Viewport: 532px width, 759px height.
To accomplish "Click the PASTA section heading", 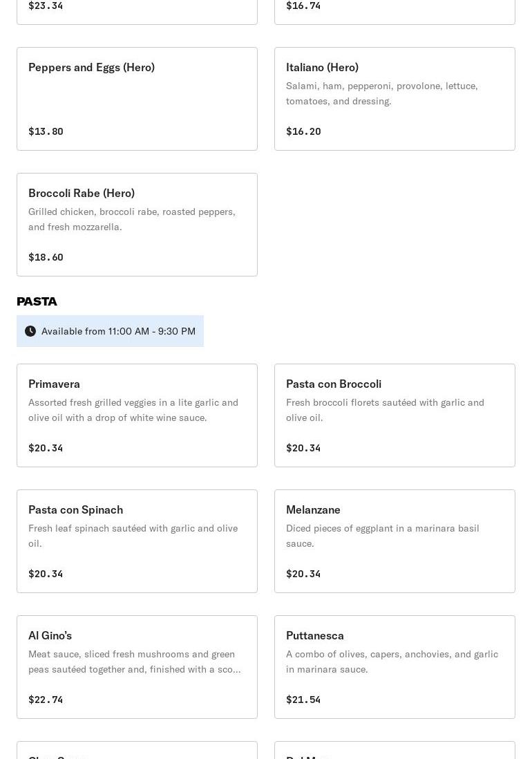I will click(x=37, y=301).
